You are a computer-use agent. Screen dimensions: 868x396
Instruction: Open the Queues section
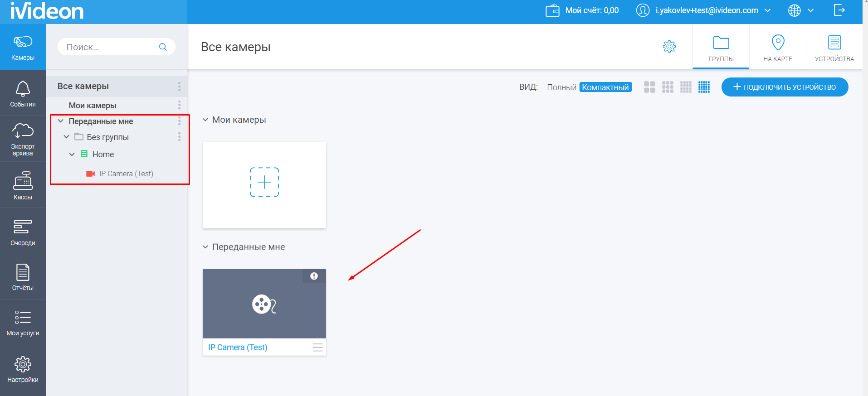click(x=23, y=231)
